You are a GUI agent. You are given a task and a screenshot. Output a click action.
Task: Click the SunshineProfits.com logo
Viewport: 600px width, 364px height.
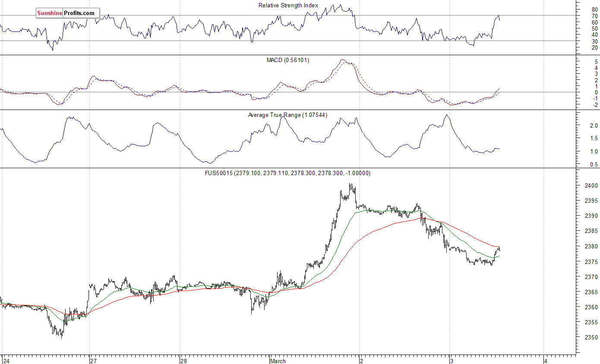tap(67, 13)
